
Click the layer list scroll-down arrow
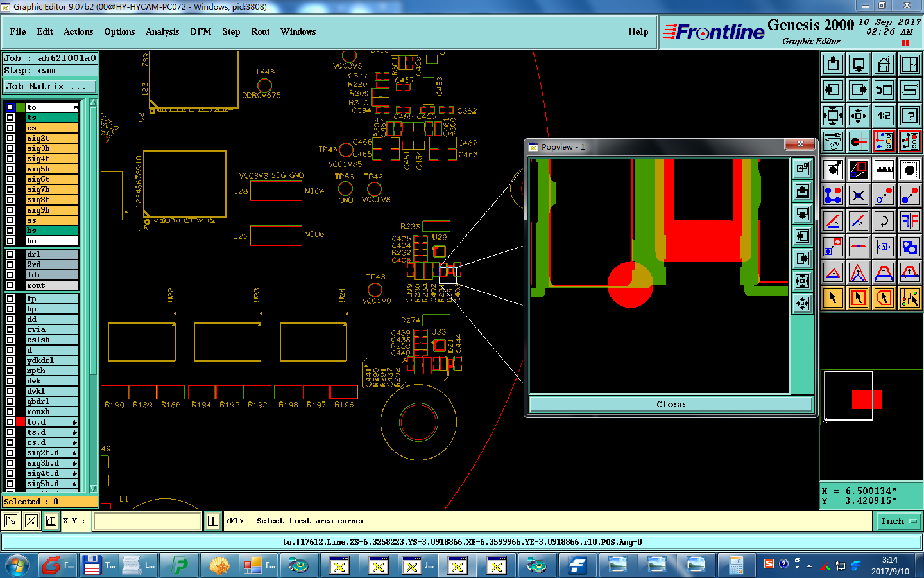coord(93,489)
